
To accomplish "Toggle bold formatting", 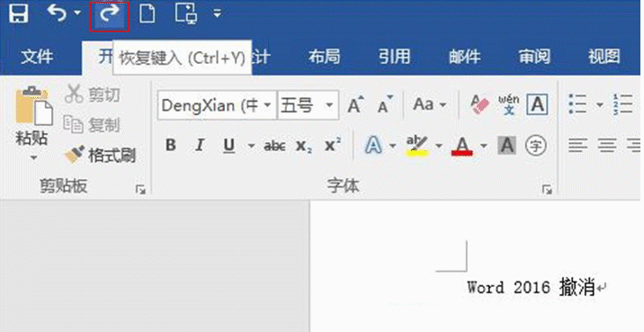I will pos(171,145).
